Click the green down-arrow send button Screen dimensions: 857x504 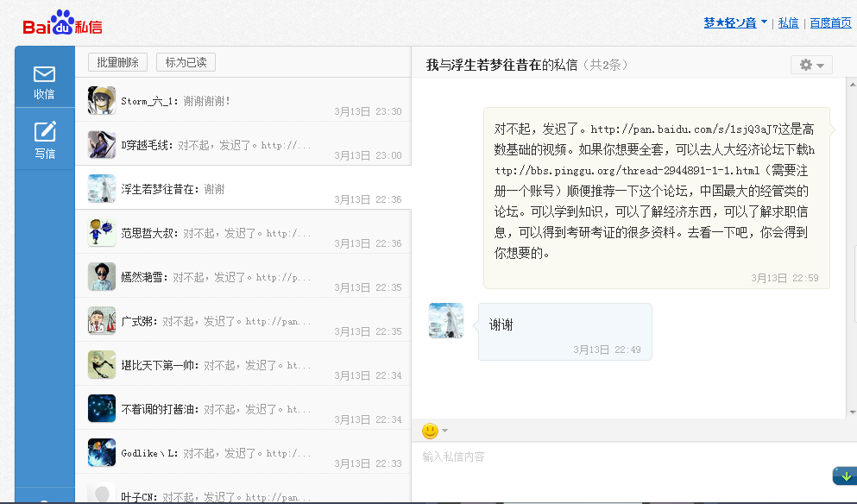pyautogui.click(x=846, y=476)
